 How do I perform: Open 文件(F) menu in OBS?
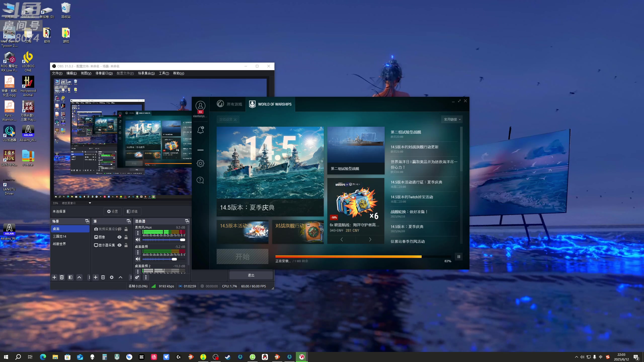tap(57, 73)
